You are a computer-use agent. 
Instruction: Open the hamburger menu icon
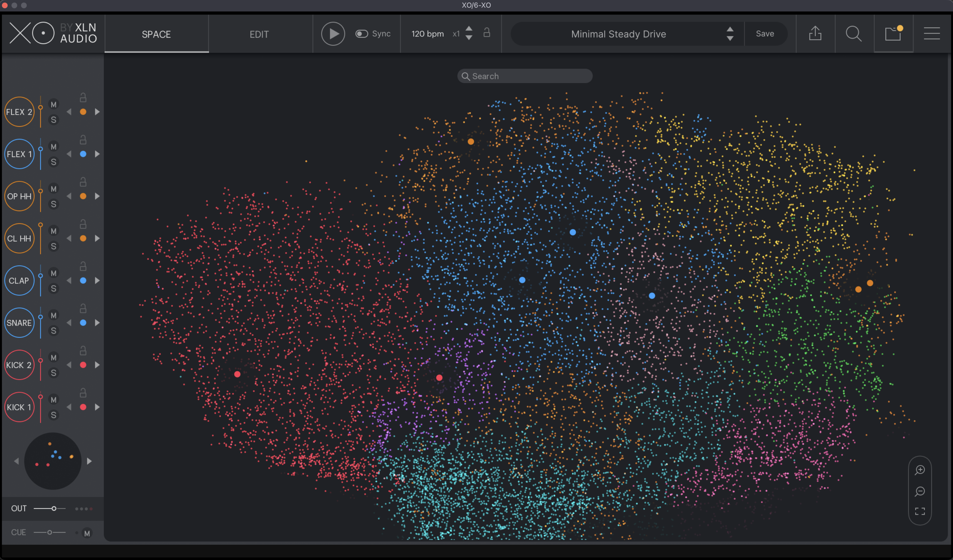[x=931, y=34]
